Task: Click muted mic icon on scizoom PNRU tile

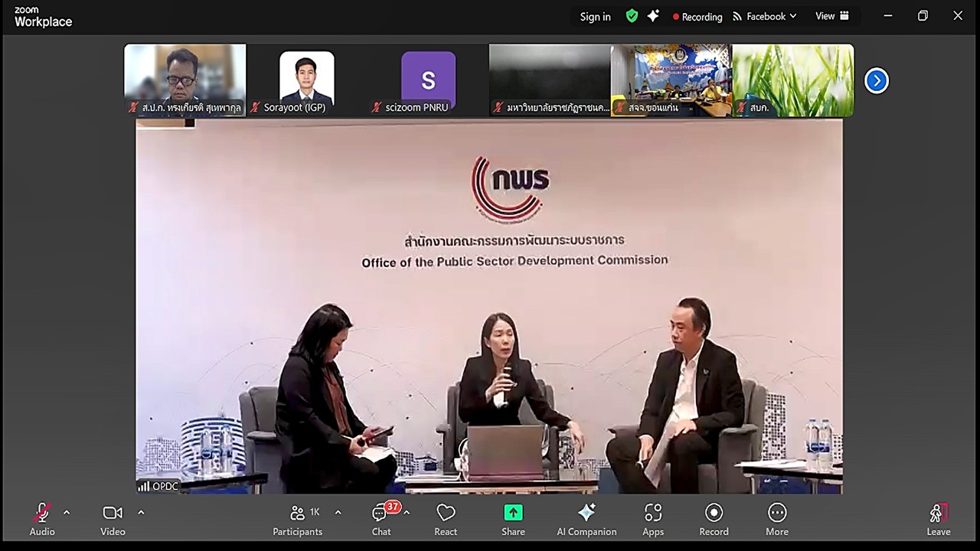Action: (x=376, y=108)
